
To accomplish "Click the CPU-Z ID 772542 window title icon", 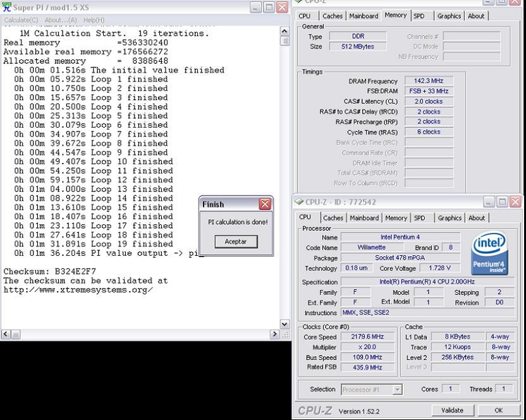I will click(298, 201).
